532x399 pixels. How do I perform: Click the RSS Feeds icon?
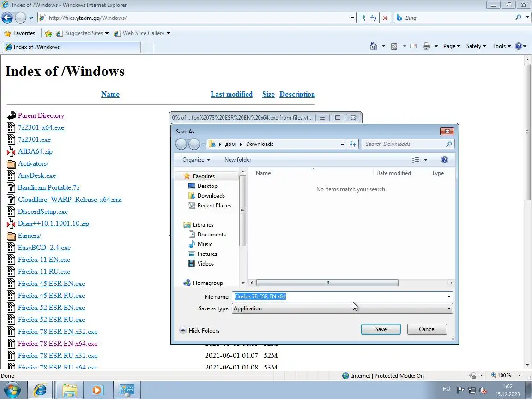394,47
